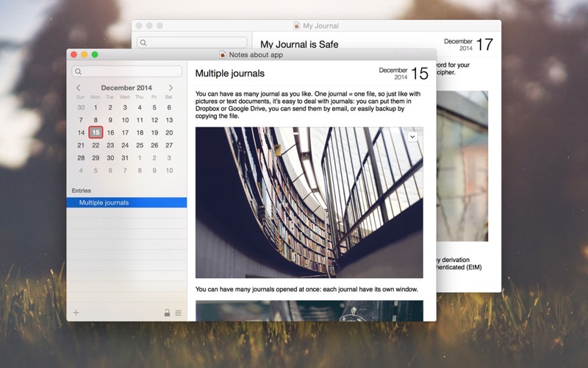Click the search field in Notes about app
This screenshot has width=588, height=368.
(126, 71)
